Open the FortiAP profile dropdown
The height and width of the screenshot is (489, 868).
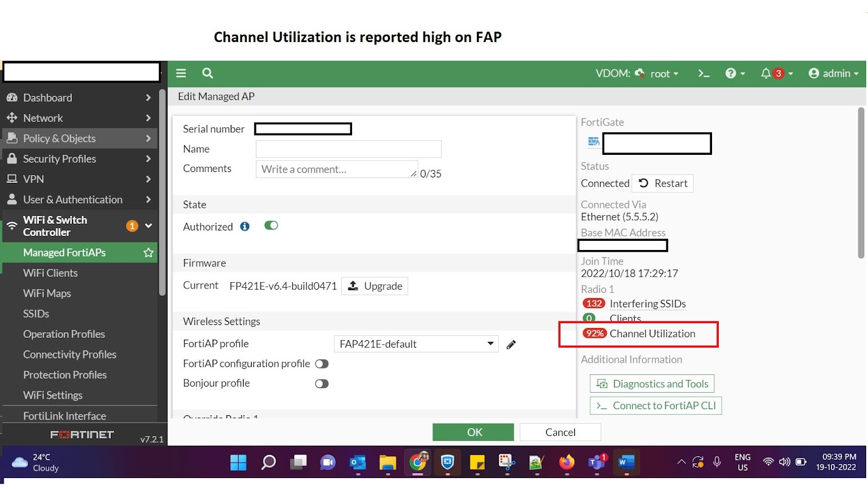pos(416,344)
